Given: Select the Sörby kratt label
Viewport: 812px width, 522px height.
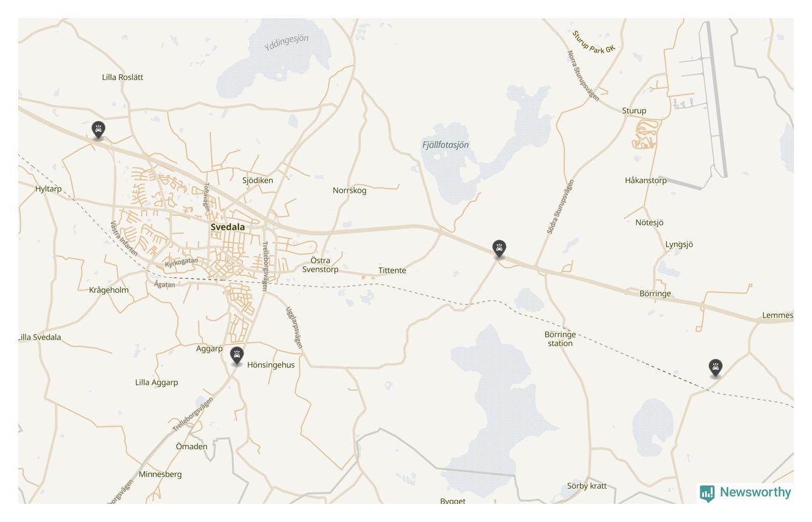Looking at the screenshot, I should point(587,486).
